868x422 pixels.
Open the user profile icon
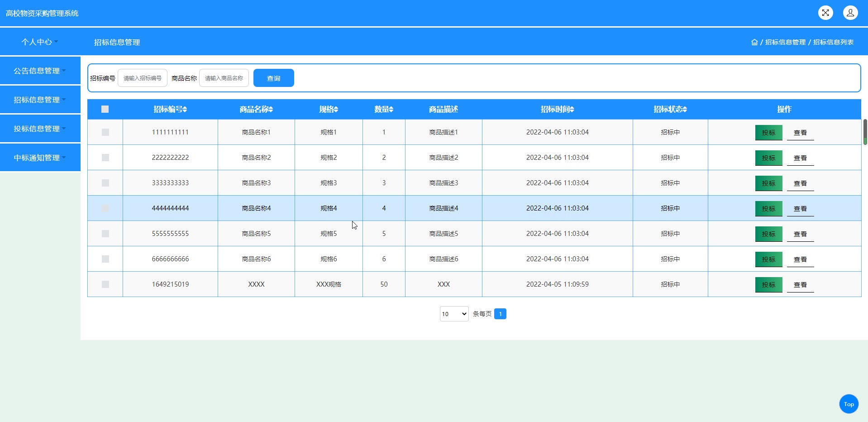pyautogui.click(x=850, y=13)
